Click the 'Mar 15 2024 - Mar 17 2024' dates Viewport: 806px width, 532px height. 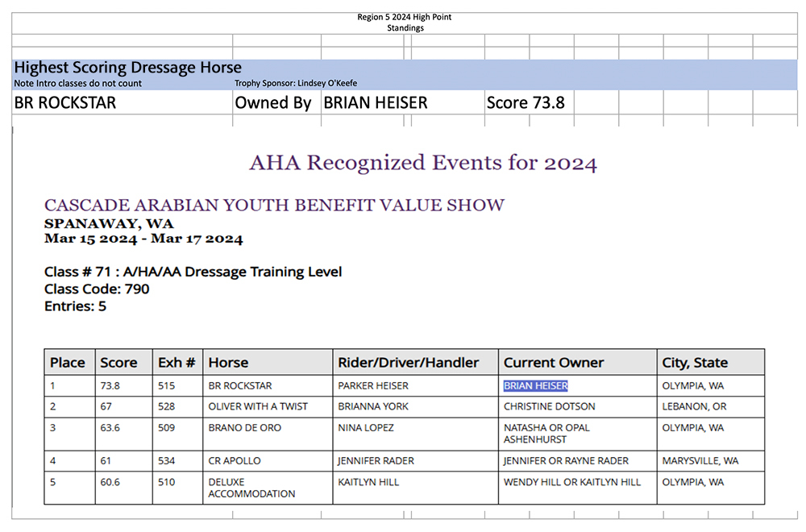point(143,239)
